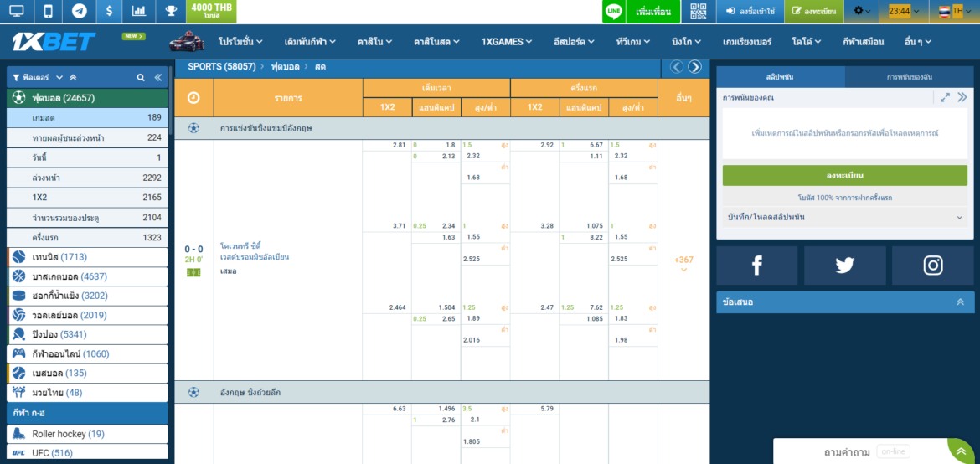Open the เกมเรียงเบอร์ menu item
The height and width of the screenshot is (464, 980).
[x=746, y=42]
